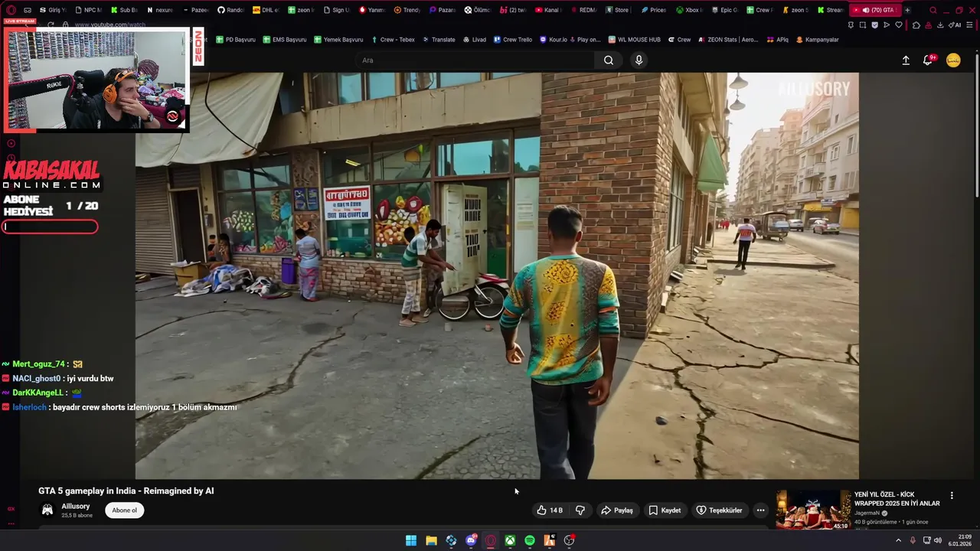Image resolution: width=980 pixels, height=551 pixels.
Task: Open the Windows Start menu
Action: tap(411, 541)
